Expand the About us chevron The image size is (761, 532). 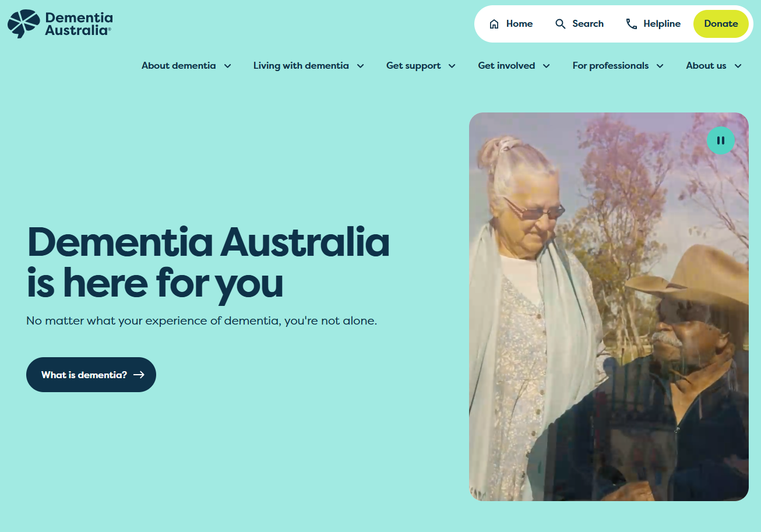click(738, 66)
